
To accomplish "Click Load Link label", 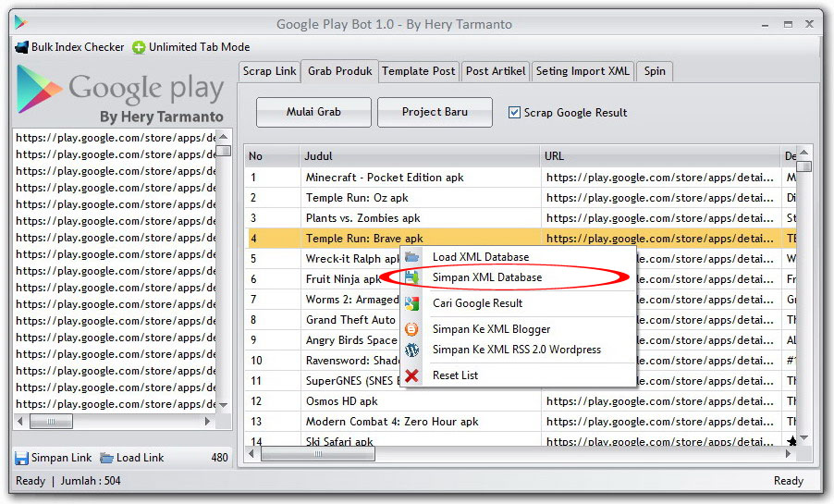I will coord(140,458).
